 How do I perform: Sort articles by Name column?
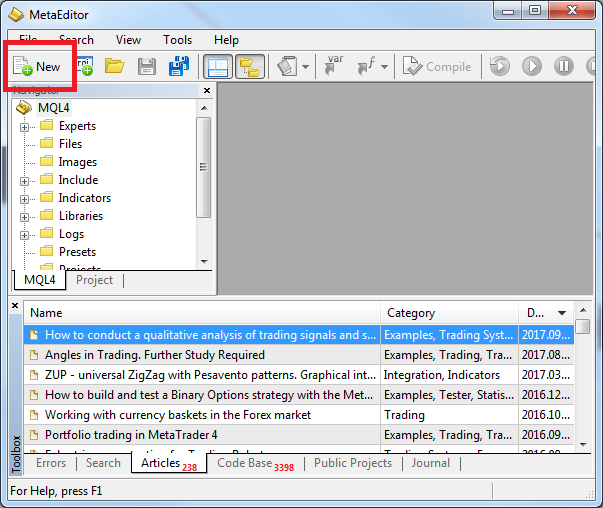pos(202,313)
